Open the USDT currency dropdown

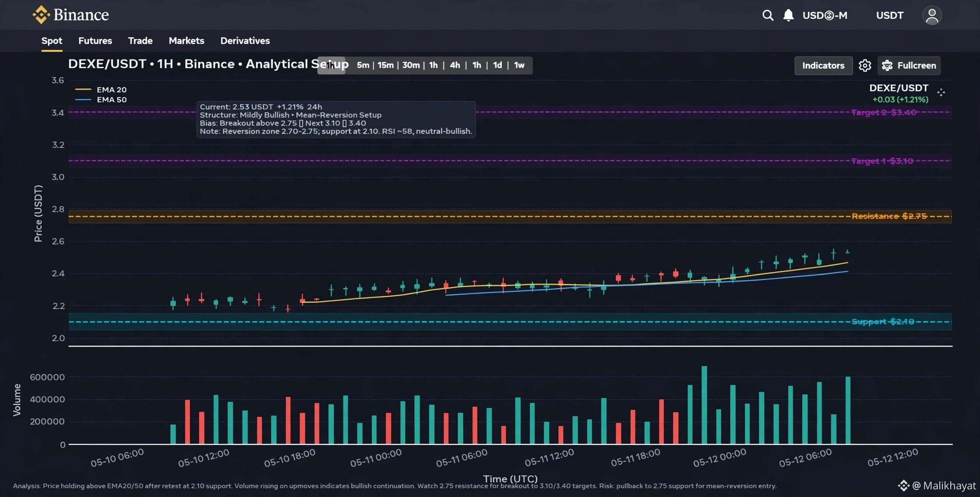(889, 15)
